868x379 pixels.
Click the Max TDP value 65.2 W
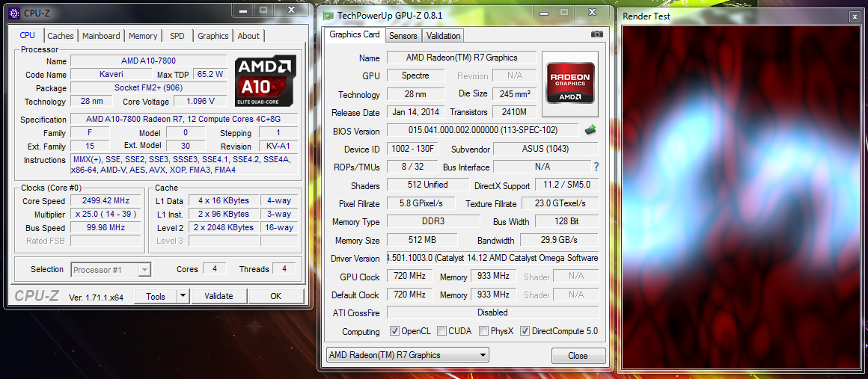pyautogui.click(x=210, y=74)
